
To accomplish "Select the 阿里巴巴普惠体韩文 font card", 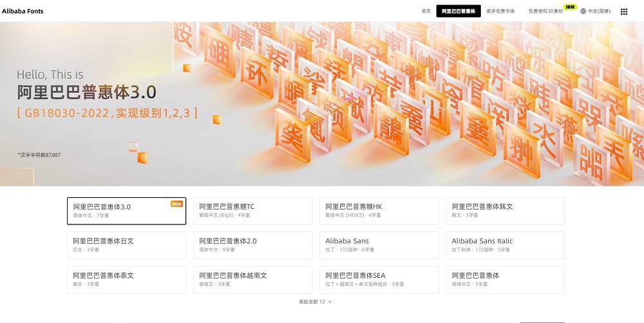I will click(x=505, y=211).
